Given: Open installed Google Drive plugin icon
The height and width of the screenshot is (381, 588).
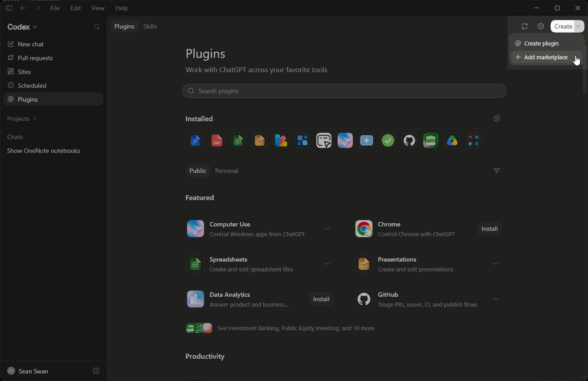Looking at the screenshot, I should (x=452, y=141).
